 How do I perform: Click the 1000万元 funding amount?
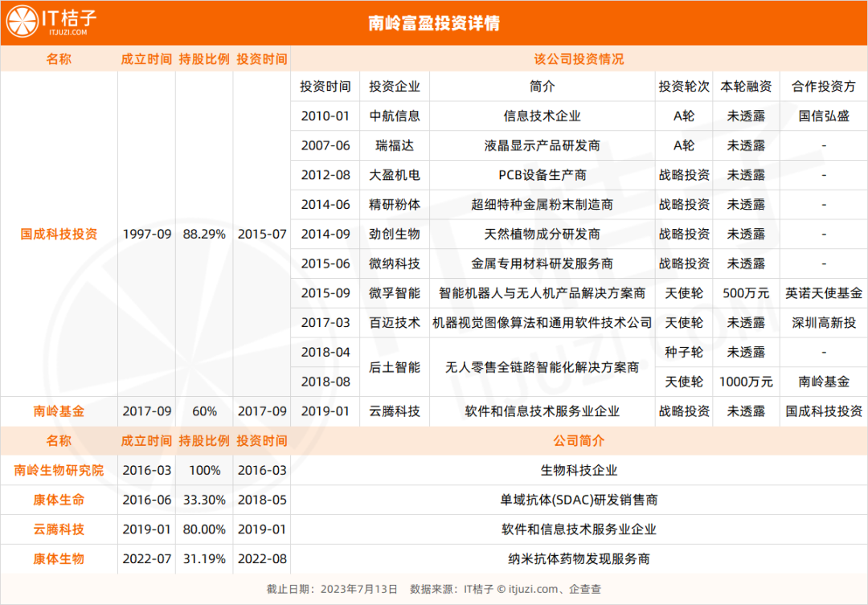(x=746, y=382)
